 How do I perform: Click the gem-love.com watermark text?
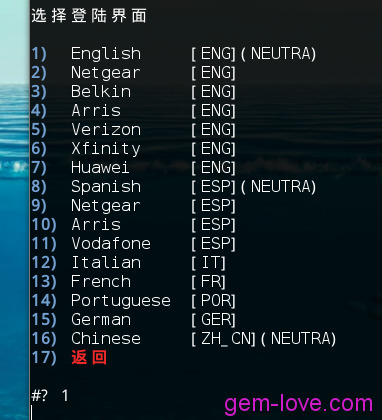[298, 404]
